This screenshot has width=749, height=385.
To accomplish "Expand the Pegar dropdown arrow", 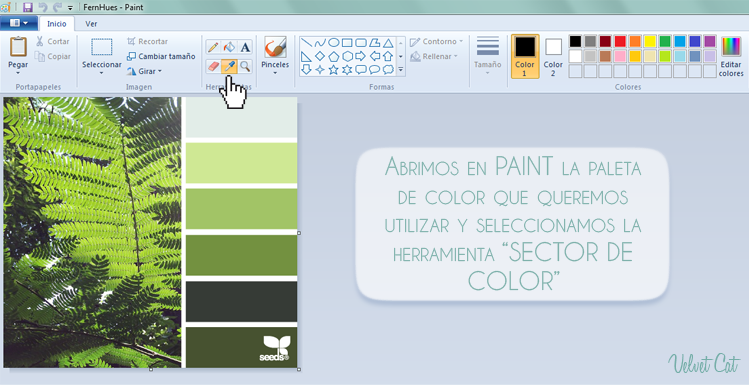I will tap(18, 73).
